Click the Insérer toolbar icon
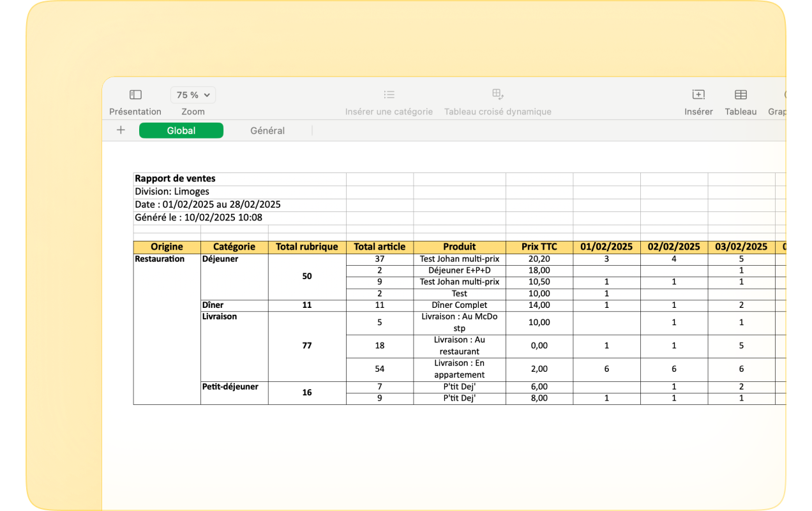The height and width of the screenshot is (511, 812). (x=698, y=95)
